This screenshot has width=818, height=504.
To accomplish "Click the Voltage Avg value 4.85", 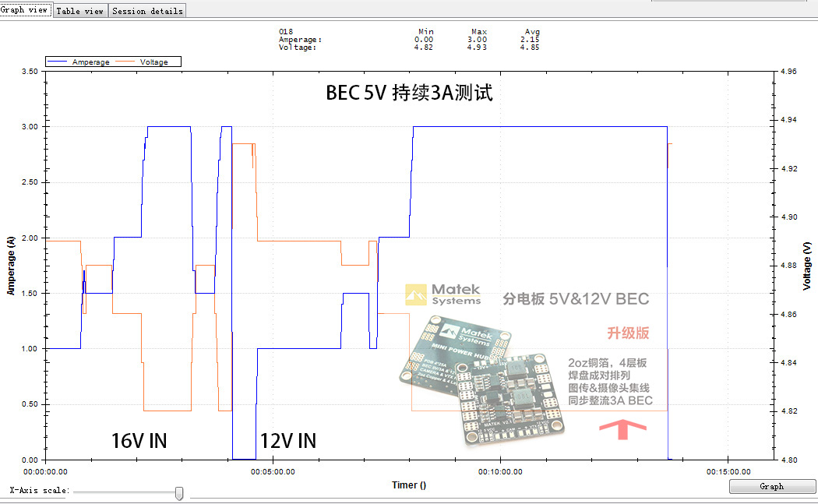I will point(530,48).
